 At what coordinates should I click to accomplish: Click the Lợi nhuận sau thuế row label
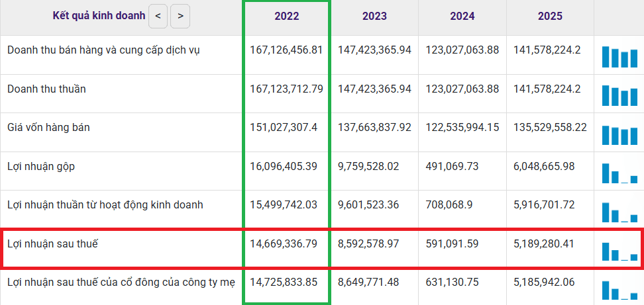(x=52, y=244)
